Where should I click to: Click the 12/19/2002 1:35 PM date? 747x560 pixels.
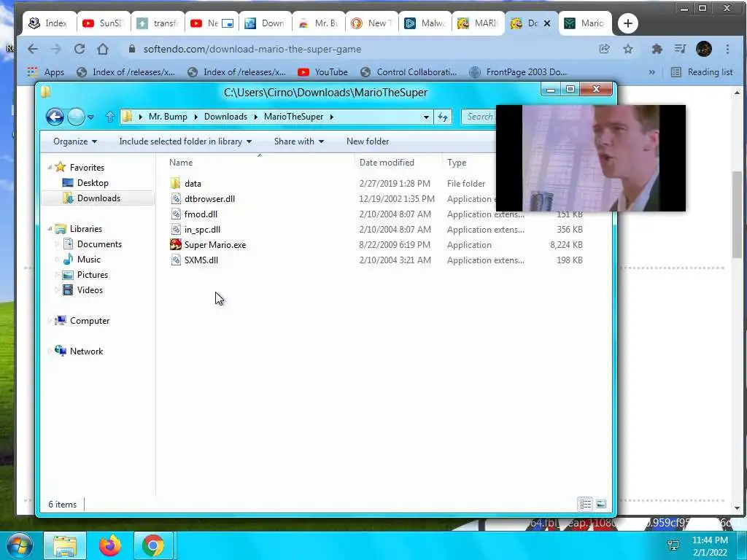[x=397, y=198]
